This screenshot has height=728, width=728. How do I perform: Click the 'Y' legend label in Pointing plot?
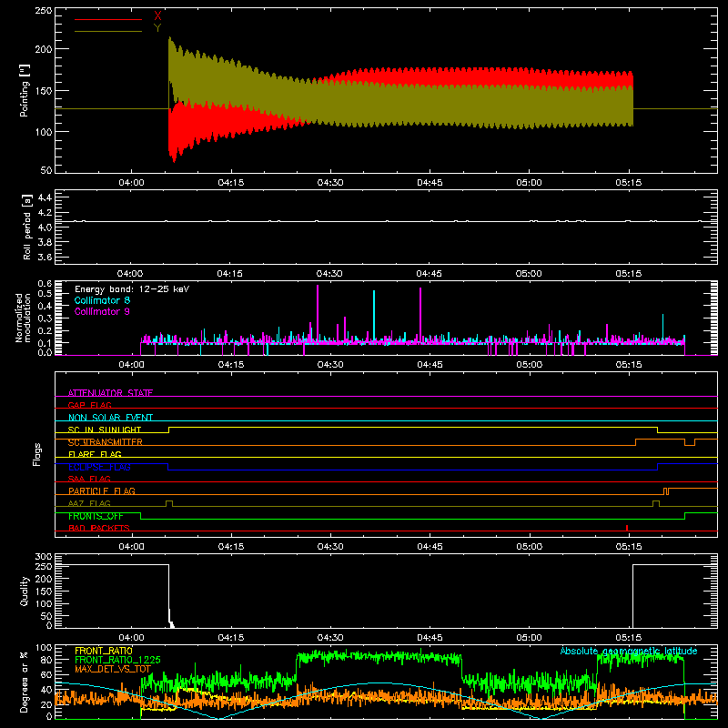pos(157,28)
